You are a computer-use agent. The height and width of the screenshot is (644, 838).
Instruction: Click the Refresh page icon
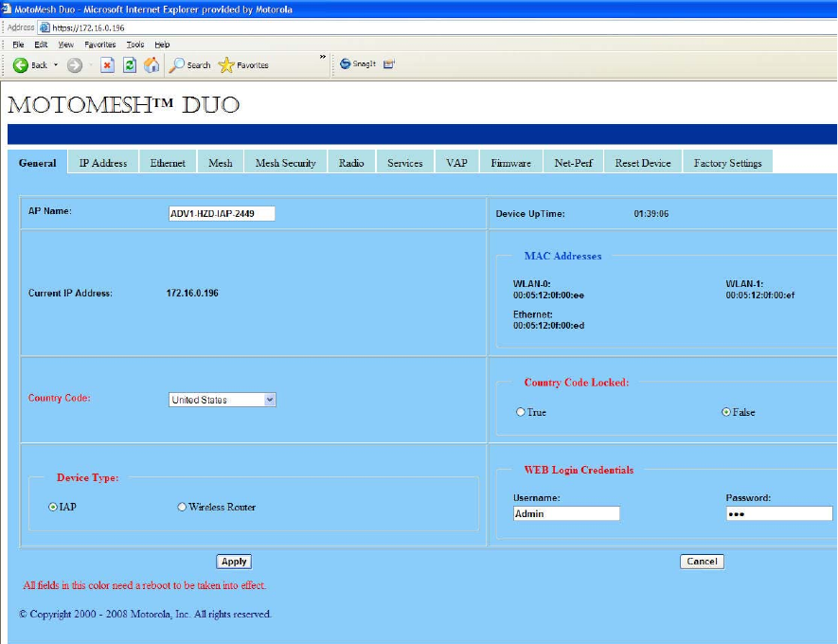130,65
